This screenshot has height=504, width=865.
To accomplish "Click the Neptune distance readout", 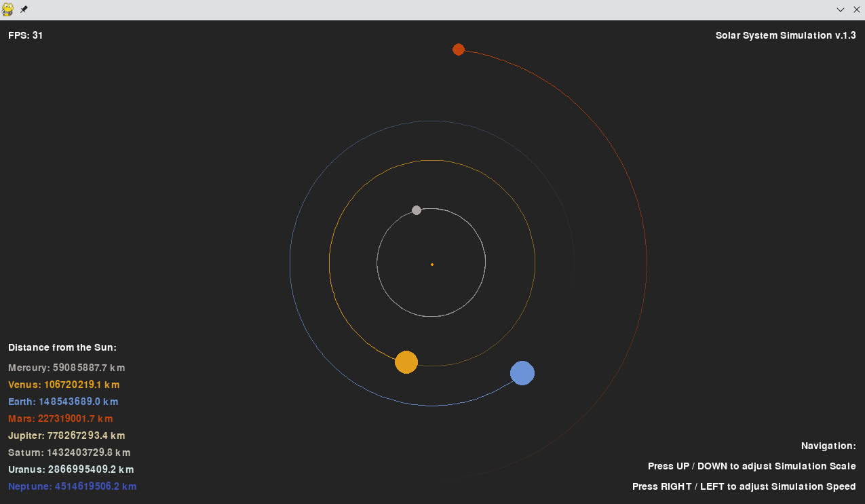I will [x=73, y=486].
